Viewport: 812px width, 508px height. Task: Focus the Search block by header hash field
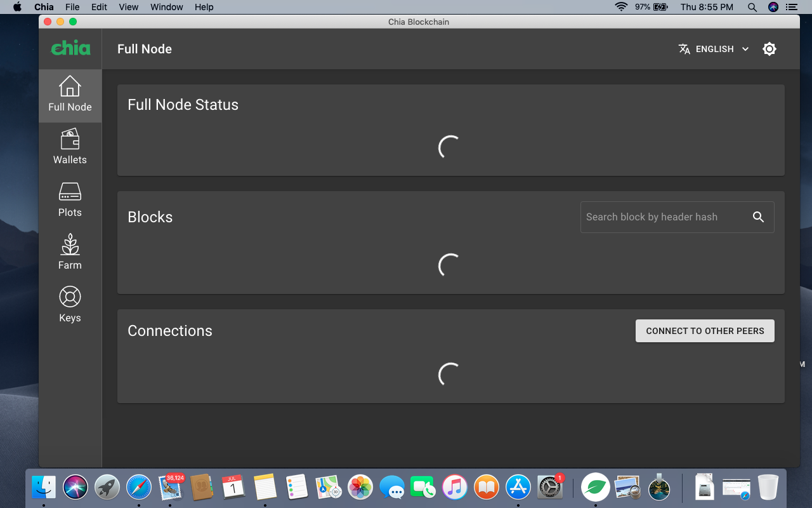tap(677, 217)
